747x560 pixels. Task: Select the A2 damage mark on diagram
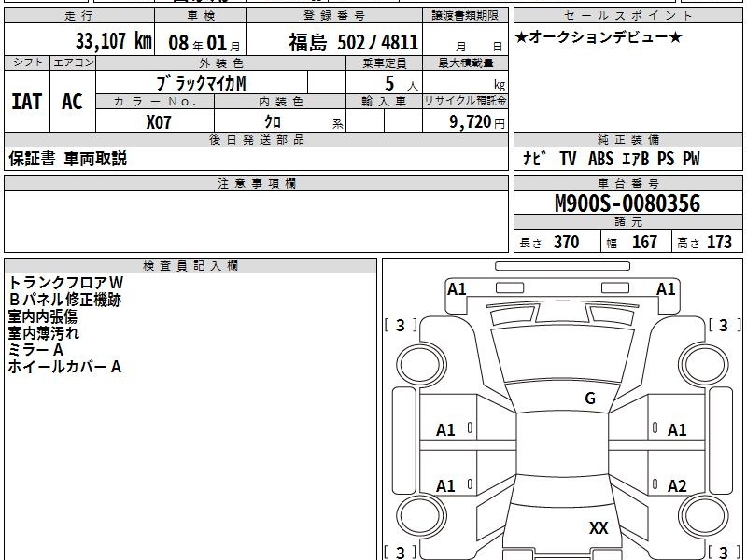[676, 485]
